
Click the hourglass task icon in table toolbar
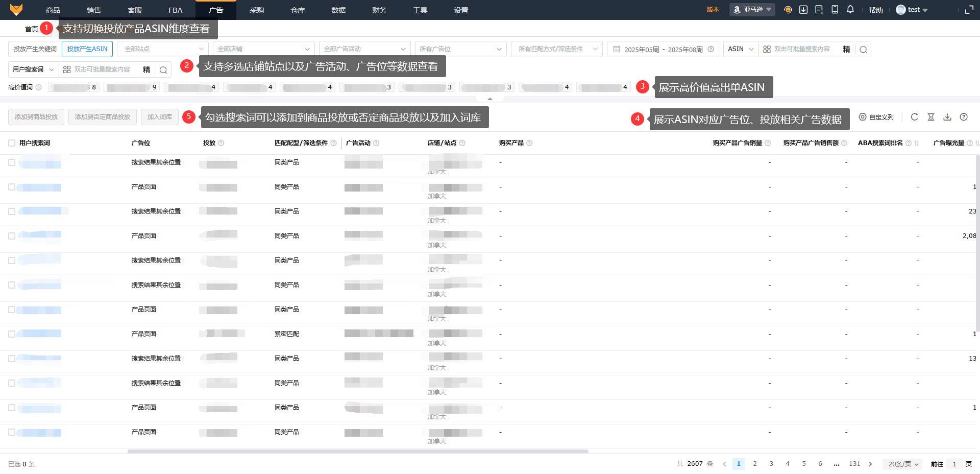coord(931,117)
